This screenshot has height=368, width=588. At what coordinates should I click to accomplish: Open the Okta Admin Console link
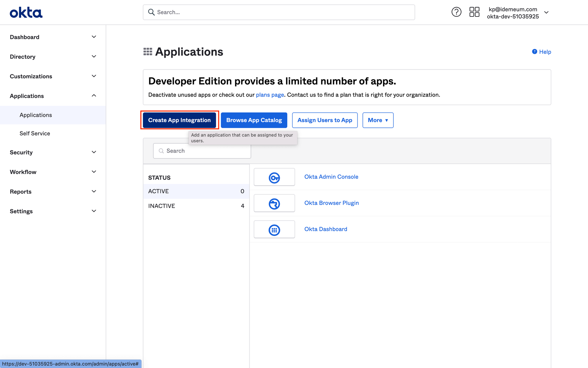click(x=331, y=177)
